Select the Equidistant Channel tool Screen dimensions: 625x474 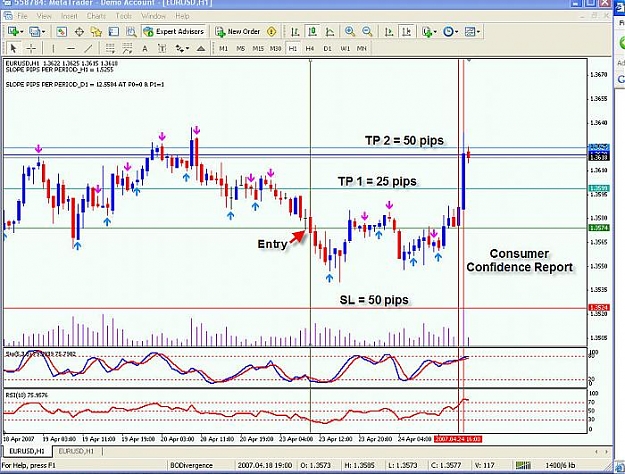(110, 49)
